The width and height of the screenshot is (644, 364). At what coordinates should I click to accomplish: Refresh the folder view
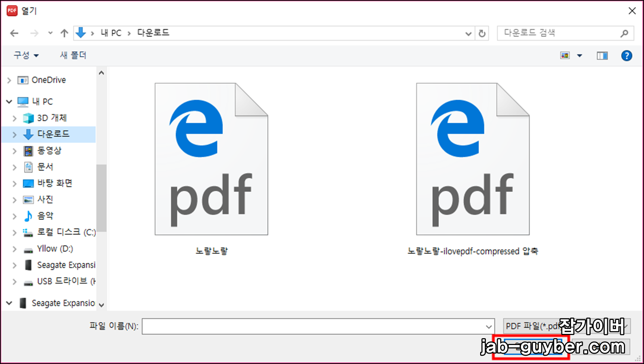(482, 34)
